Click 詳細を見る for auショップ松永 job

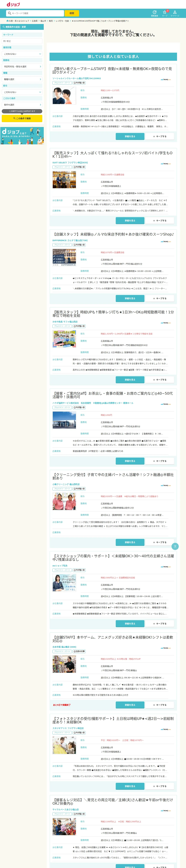point(130,623)
